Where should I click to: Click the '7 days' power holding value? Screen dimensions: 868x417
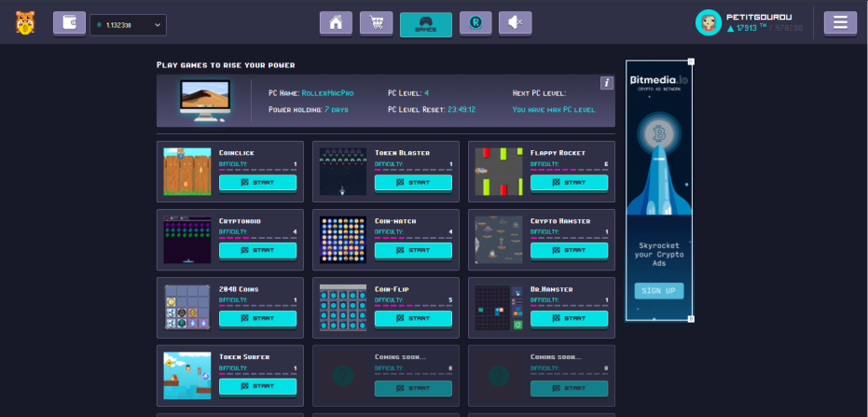[x=337, y=110]
